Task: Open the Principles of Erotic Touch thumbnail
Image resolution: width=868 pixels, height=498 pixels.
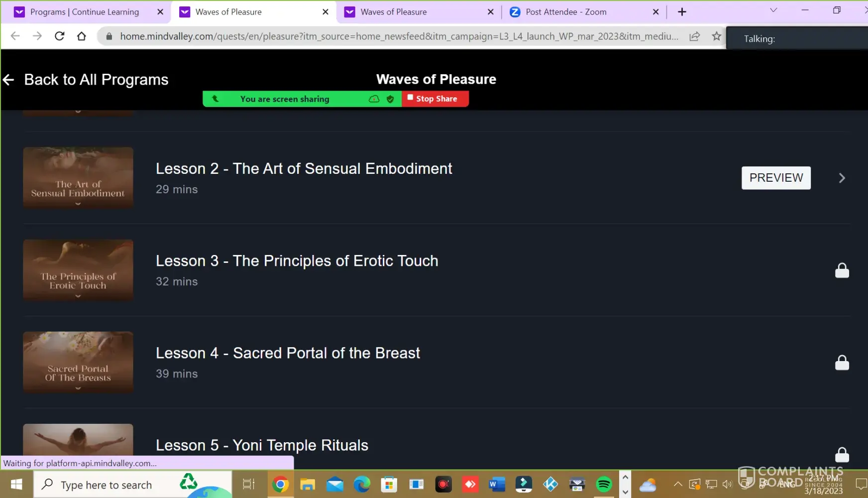Action: click(x=78, y=270)
